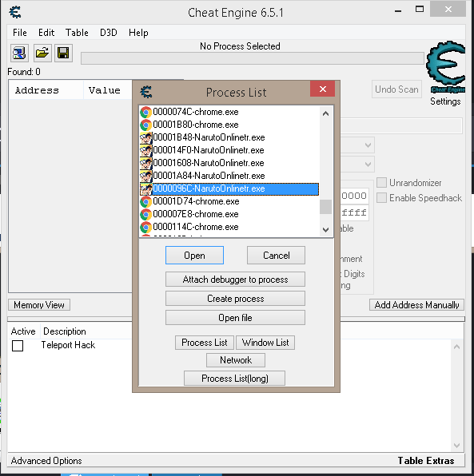
Task: Click the process list scrollbar thumb
Action: pos(325,207)
